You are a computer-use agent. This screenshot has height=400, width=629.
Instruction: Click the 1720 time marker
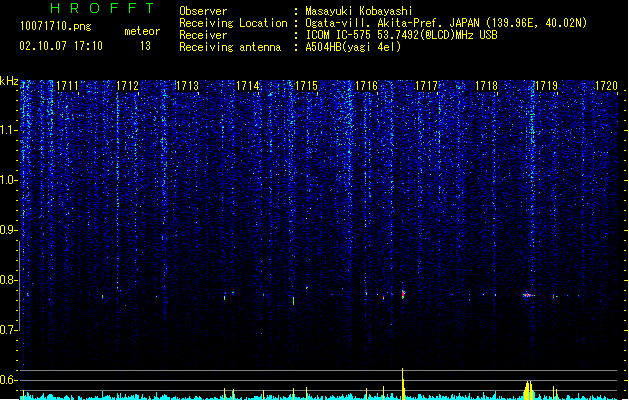(x=606, y=86)
